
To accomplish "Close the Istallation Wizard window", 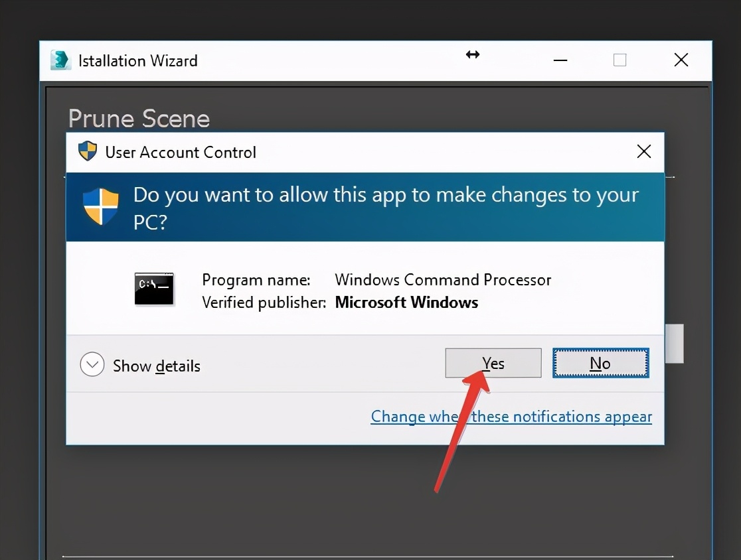I will coord(681,60).
